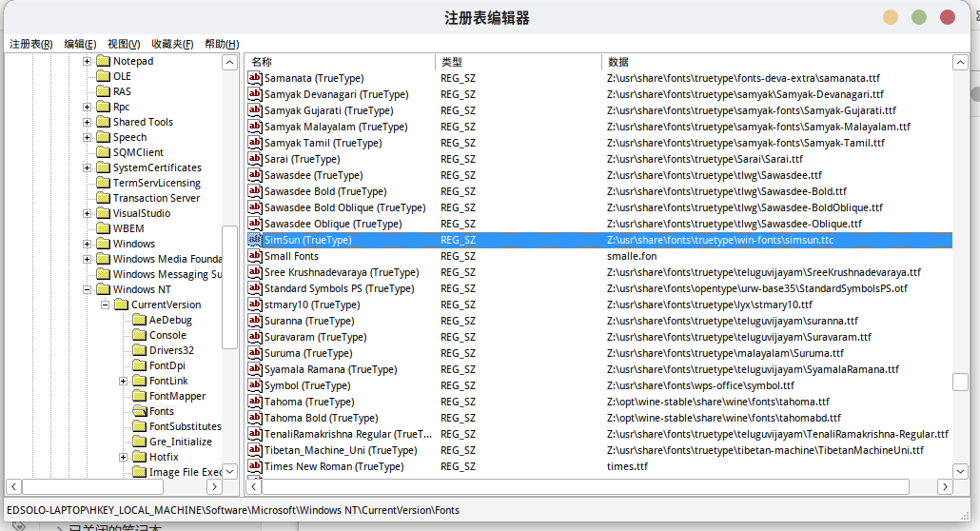Sort values by the 名称 column header
The width and height of the screenshot is (980, 531).
340,62
